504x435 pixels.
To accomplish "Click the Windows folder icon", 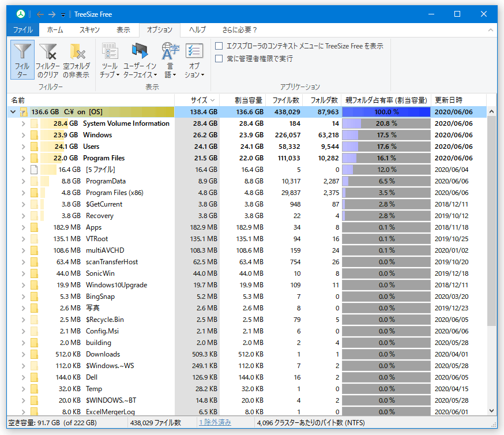I will (34, 135).
